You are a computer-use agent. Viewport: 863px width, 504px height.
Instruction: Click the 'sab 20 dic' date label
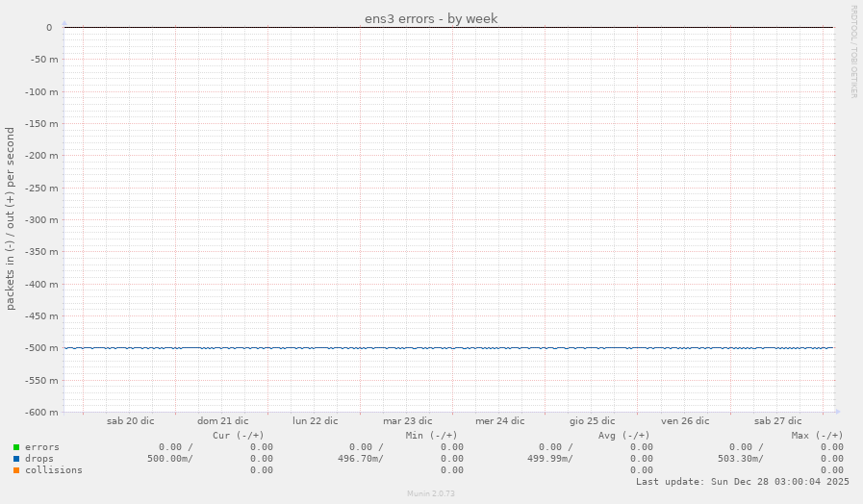[x=131, y=421]
